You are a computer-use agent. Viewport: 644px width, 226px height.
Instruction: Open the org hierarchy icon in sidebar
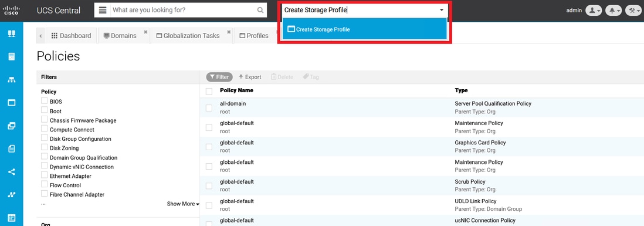pos(12,80)
